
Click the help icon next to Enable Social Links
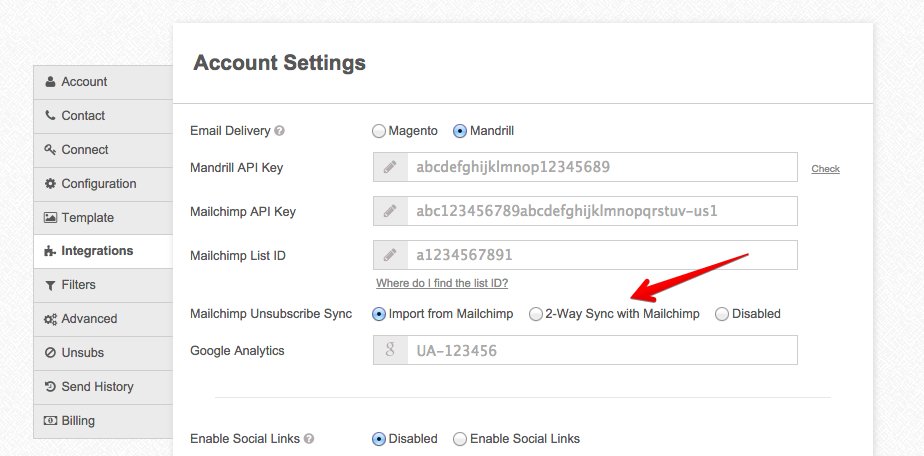tap(309, 439)
